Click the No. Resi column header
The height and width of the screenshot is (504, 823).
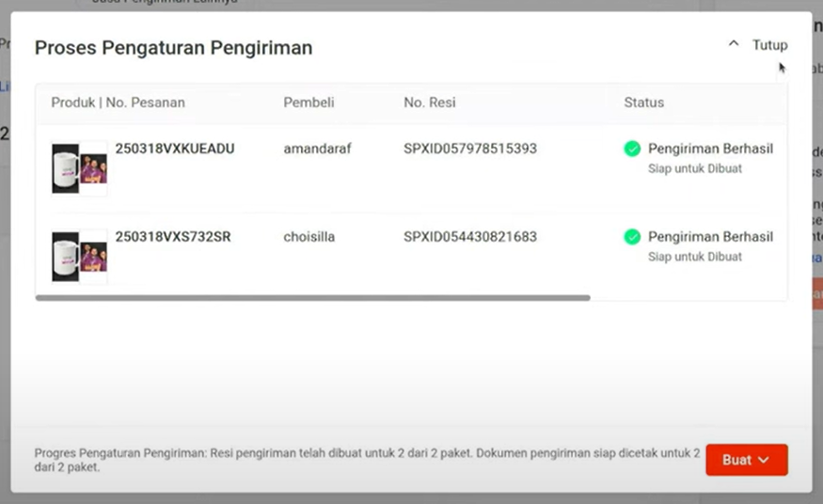(429, 102)
